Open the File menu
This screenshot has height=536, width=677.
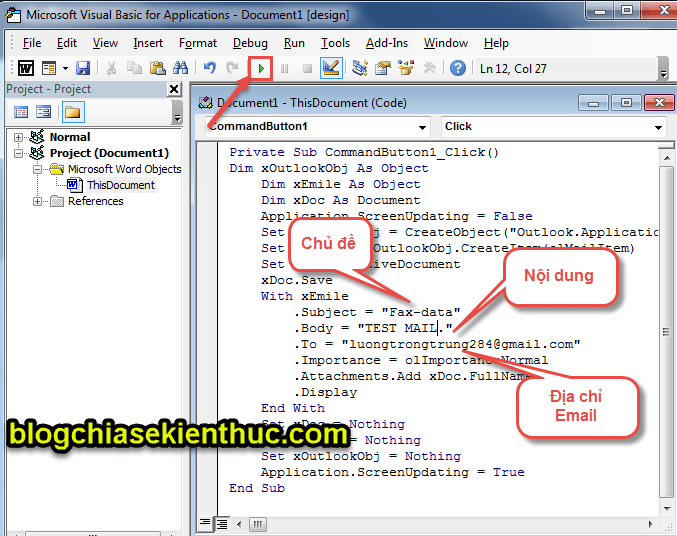coord(32,43)
